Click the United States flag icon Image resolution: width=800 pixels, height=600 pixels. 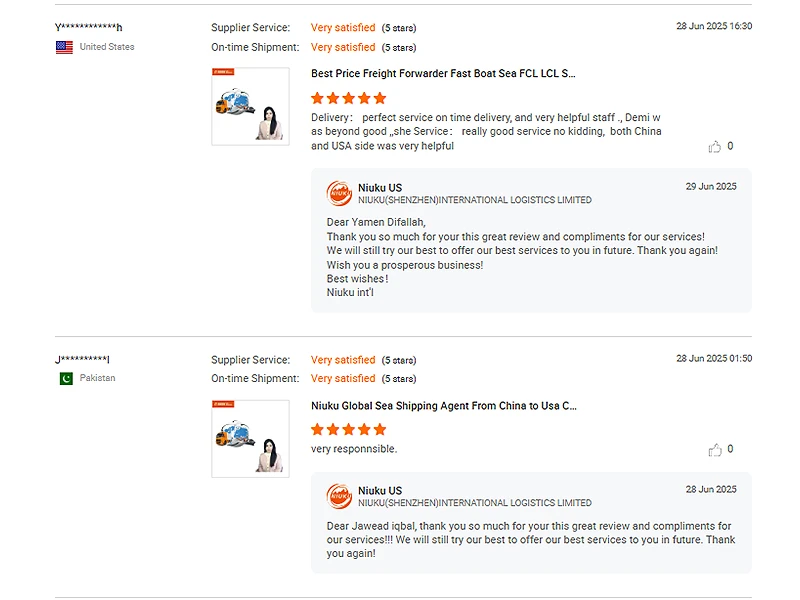[x=64, y=47]
